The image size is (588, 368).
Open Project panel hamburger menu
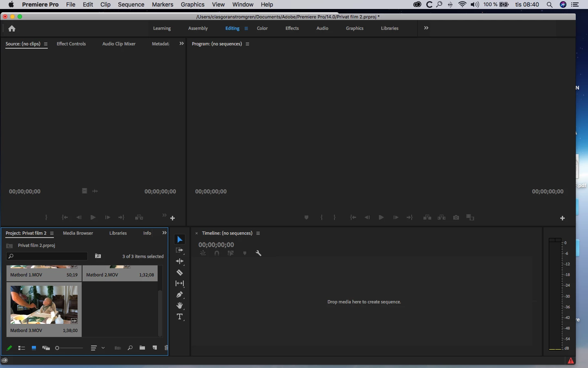point(52,233)
